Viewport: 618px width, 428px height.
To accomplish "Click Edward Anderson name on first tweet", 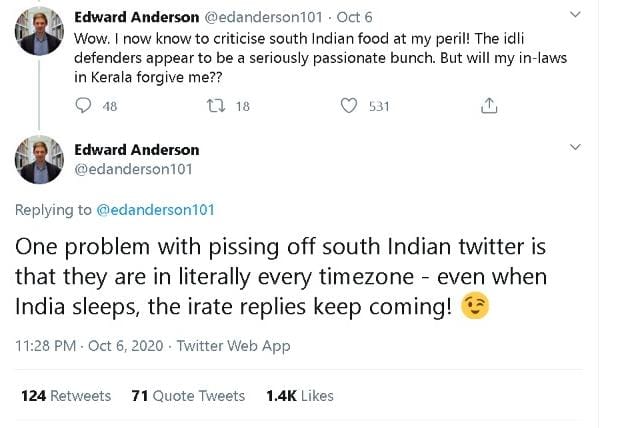I will click(x=136, y=18).
